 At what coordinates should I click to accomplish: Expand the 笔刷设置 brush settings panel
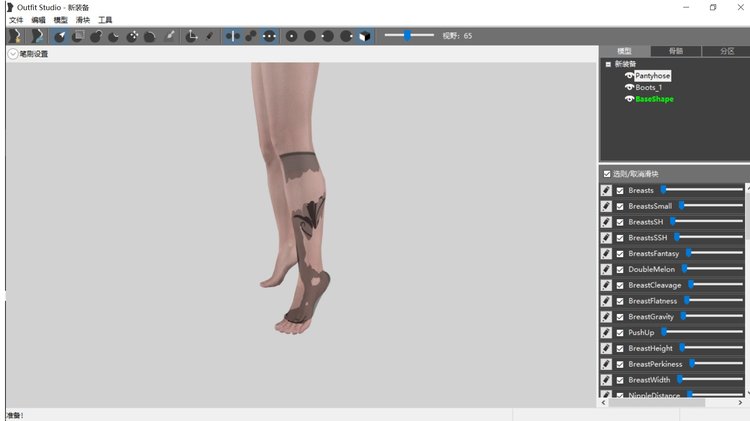click(13, 54)
